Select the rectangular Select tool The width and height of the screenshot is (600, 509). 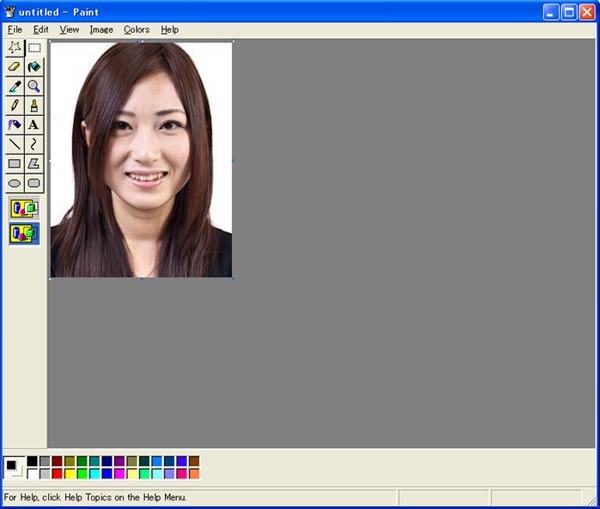click(x=34, y=48)
